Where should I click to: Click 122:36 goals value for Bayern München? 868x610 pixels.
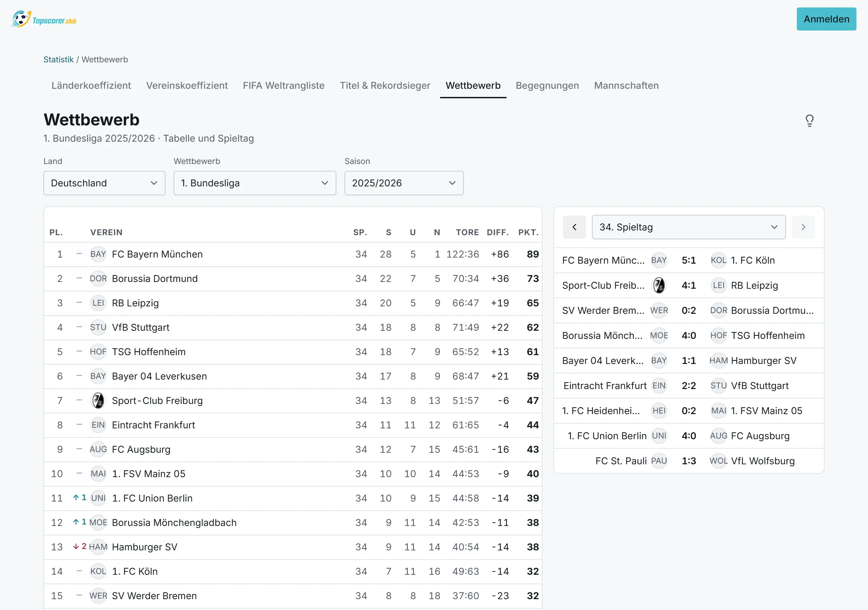[463, 255]
